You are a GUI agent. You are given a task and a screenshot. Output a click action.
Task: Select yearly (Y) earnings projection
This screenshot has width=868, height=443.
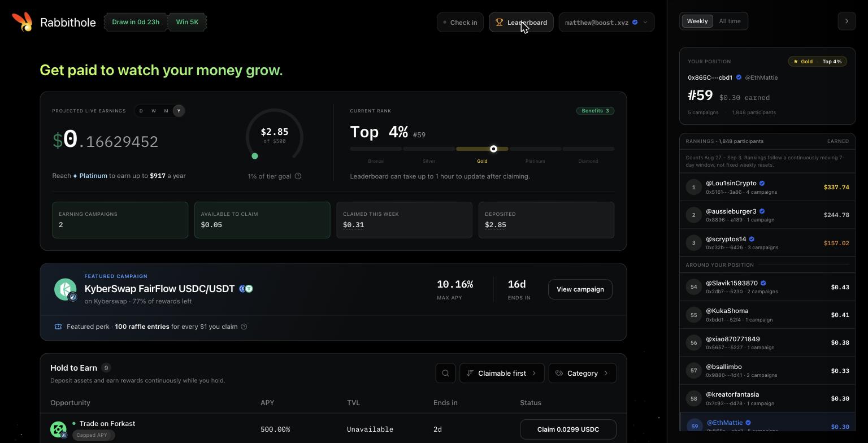(179, 111)
